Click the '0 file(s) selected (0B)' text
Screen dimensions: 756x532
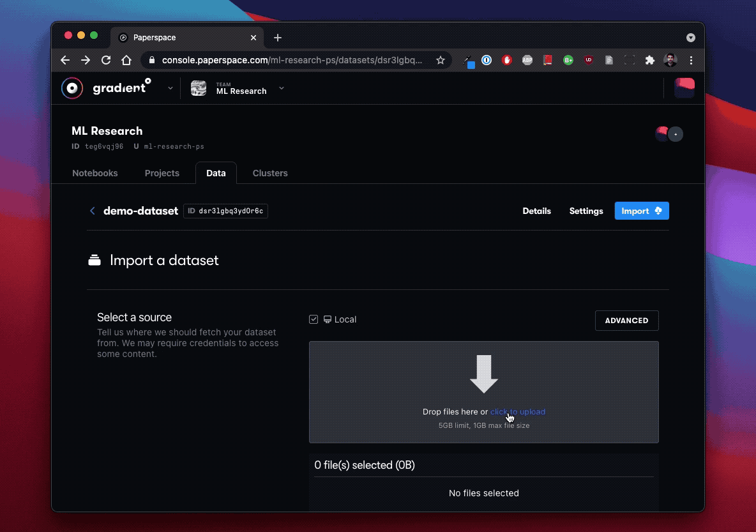coord(365,465)
